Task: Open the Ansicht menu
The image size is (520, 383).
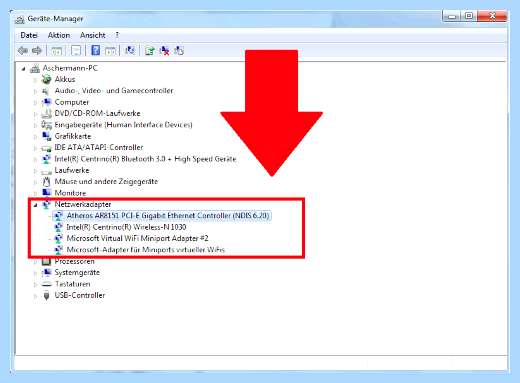Action: click(92, 35)
